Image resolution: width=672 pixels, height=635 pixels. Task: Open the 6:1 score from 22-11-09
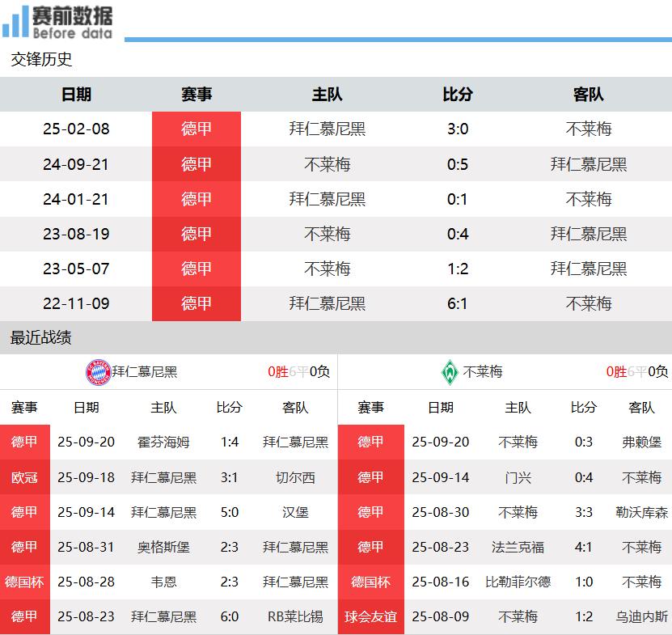(x=457, y=303)
